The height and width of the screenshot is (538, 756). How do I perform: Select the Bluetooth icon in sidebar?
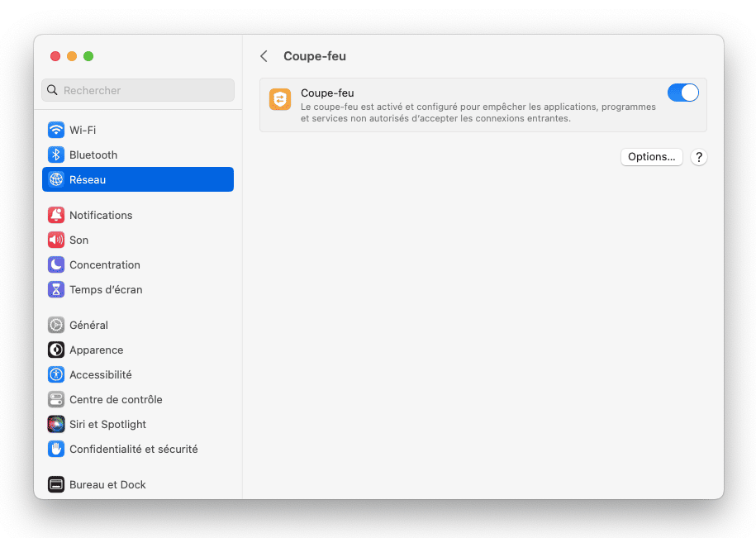[56, 155]
